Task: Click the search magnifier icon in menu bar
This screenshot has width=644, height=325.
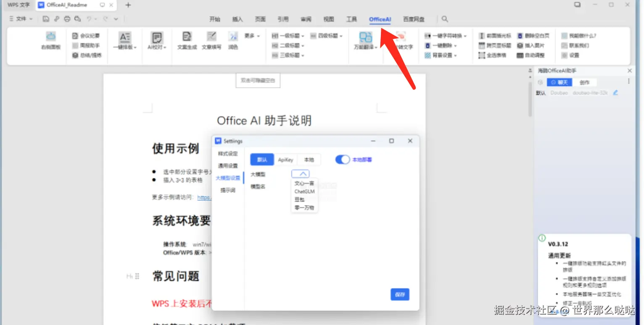Action: (445, 19)
